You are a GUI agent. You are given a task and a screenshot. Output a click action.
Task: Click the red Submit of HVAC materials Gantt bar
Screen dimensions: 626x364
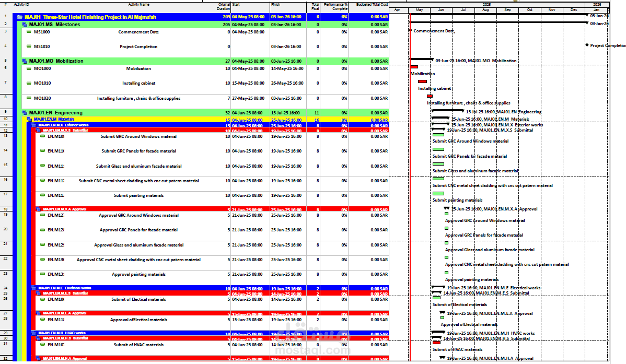point(437,343)
